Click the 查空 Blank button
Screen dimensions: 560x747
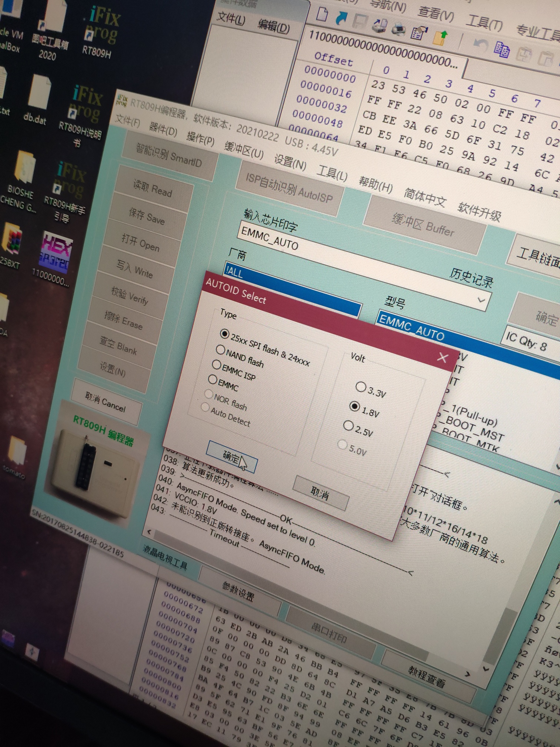119,345
